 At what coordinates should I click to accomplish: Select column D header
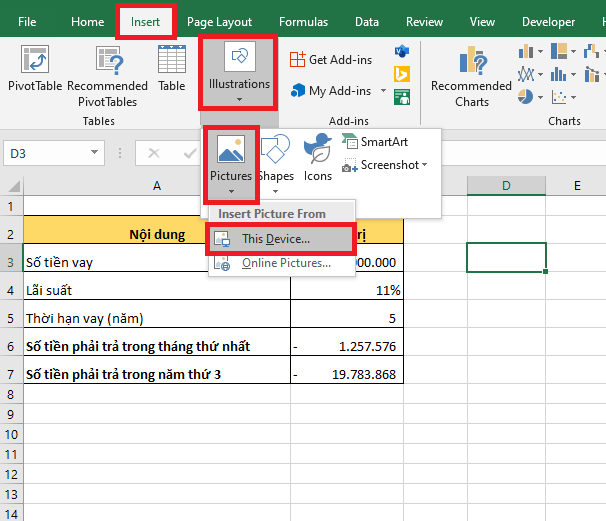tap(506, 185)
